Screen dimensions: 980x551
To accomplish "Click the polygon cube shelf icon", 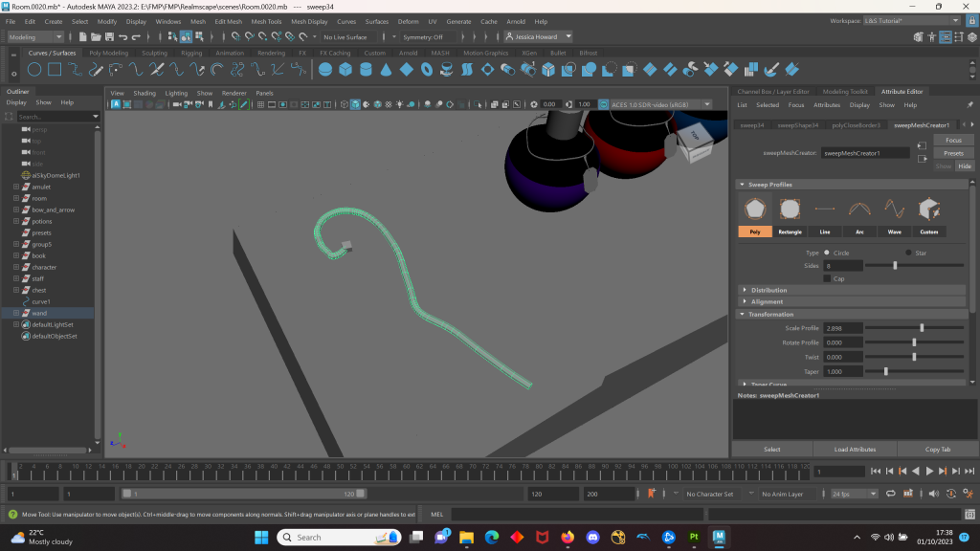I will point(345,69).
